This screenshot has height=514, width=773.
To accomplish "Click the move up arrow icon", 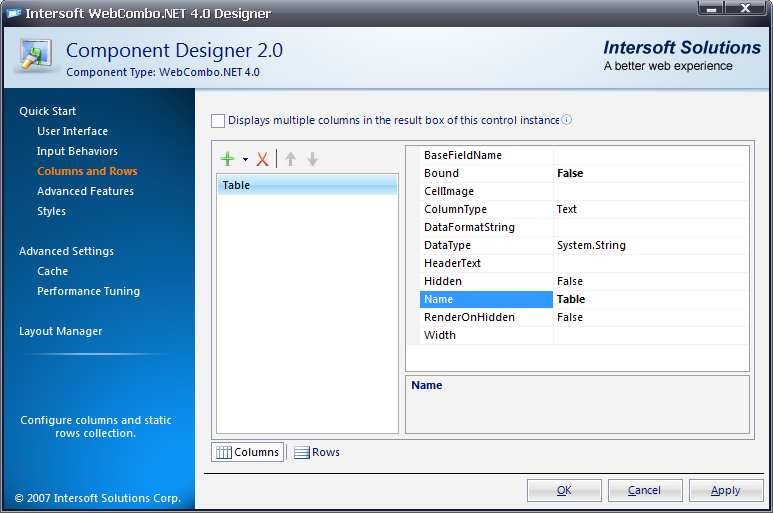I will coord(291,159).
